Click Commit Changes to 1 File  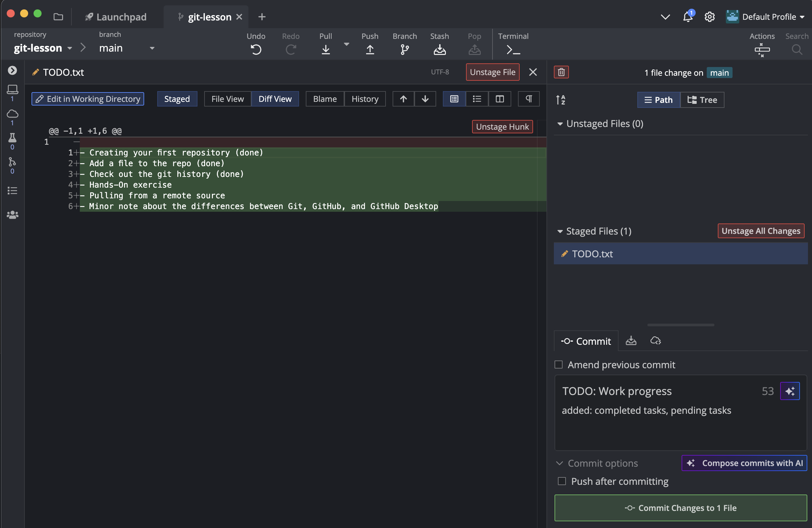[680, 508]
